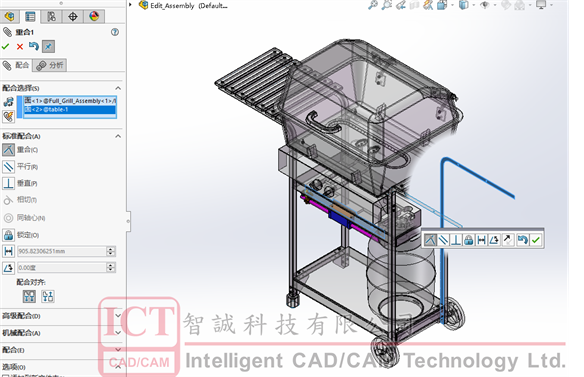Image resolution: width=584 pixels, height=377 pixels.
Task: Choose the 垂直 perpendicular mate type
Action: point(20,183)
